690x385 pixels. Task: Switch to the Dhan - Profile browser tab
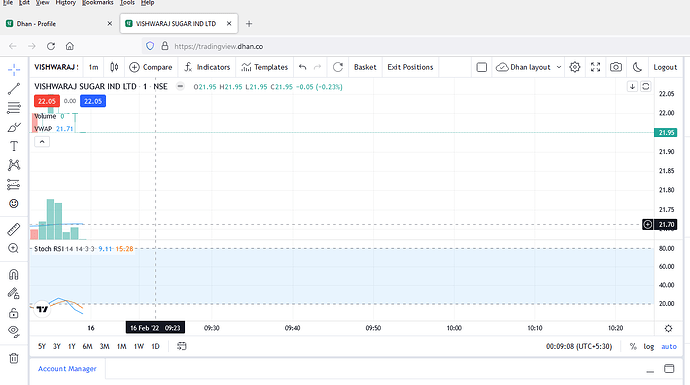(59, 24)
